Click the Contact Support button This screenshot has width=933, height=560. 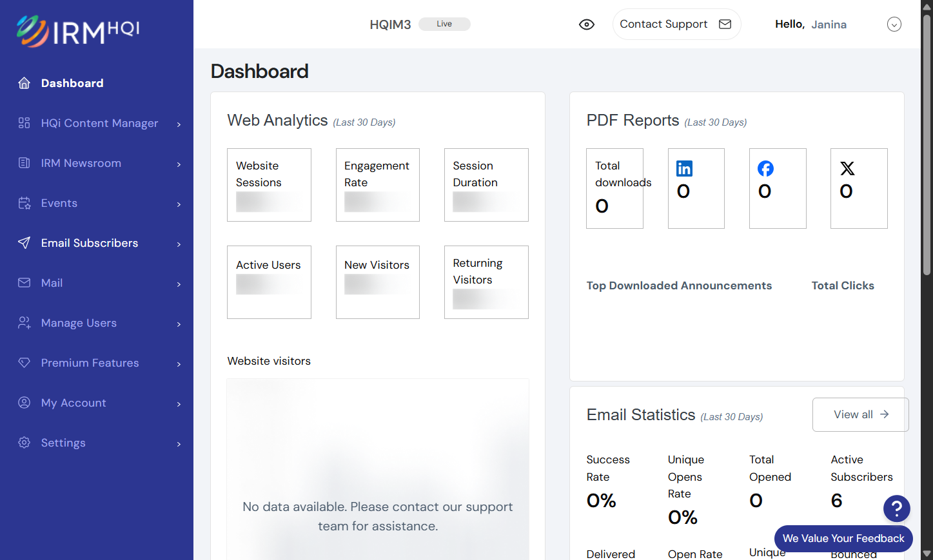[676, 24]
